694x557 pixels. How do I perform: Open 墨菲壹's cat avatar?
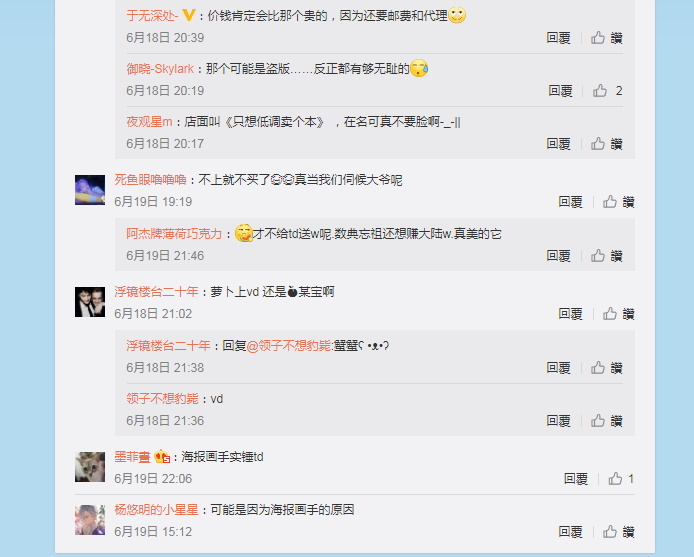[x=90, y=467]
